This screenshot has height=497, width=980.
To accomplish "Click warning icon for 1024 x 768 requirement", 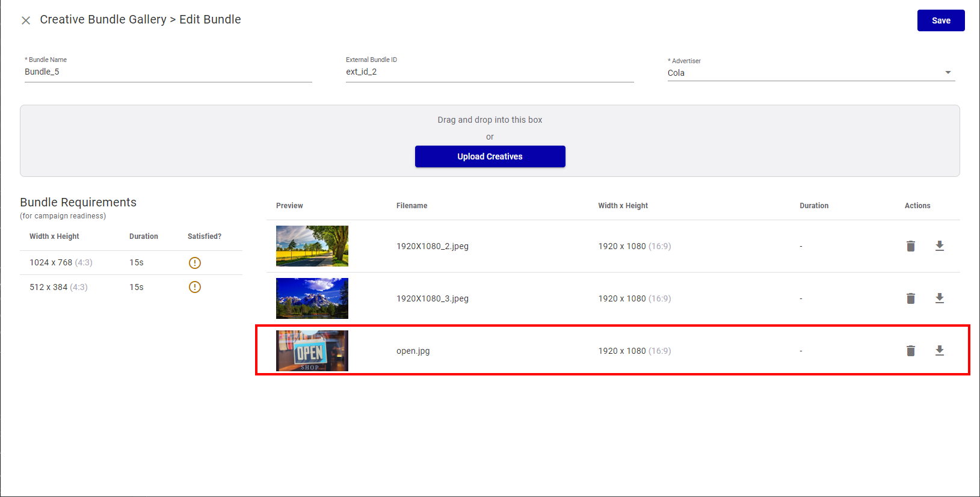I will tap(195, 263).
